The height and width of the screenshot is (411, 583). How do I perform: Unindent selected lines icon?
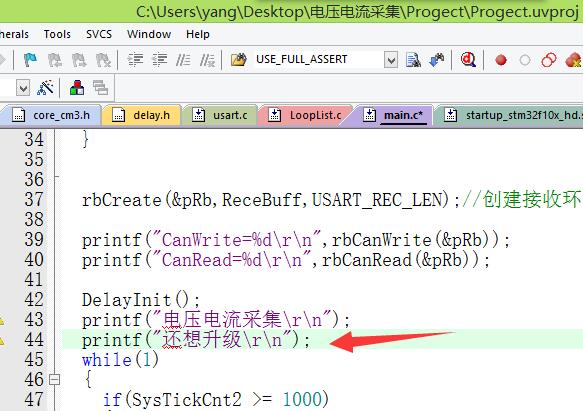(160, 60)
